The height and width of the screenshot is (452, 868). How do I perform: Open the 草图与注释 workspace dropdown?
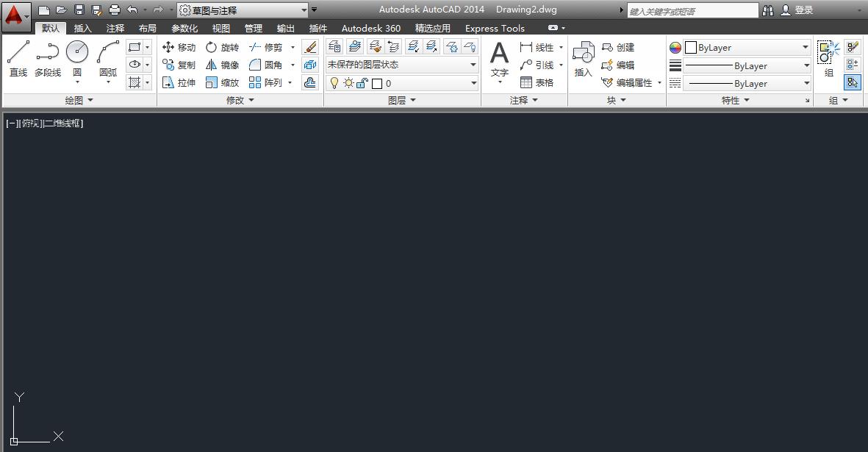click(243, 10)
